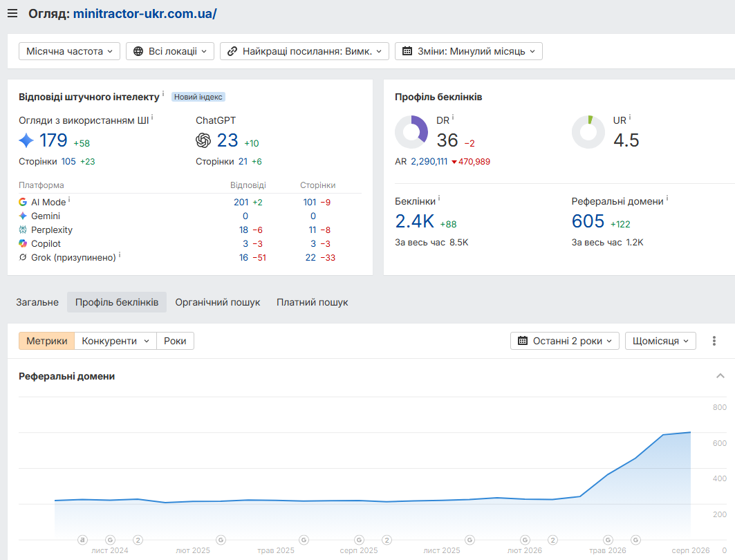
Task: Select the Метрики toggle button
Action: click(x=46, y=341)
